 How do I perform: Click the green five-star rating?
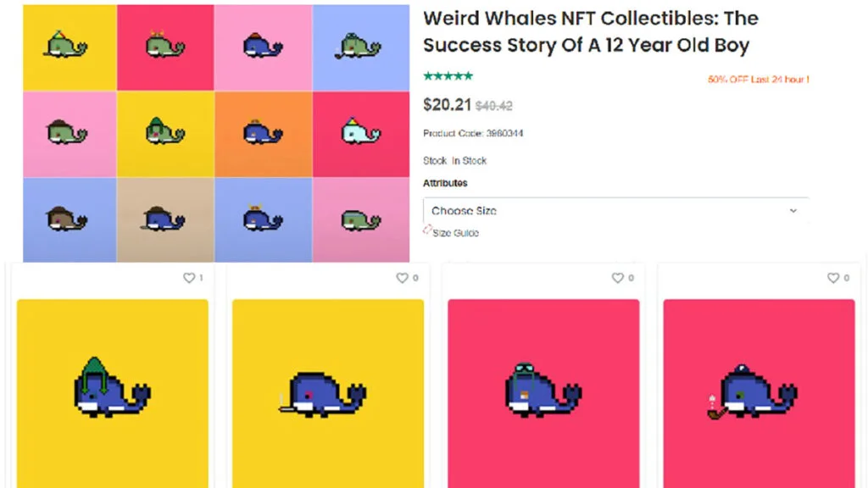(448, 76)
